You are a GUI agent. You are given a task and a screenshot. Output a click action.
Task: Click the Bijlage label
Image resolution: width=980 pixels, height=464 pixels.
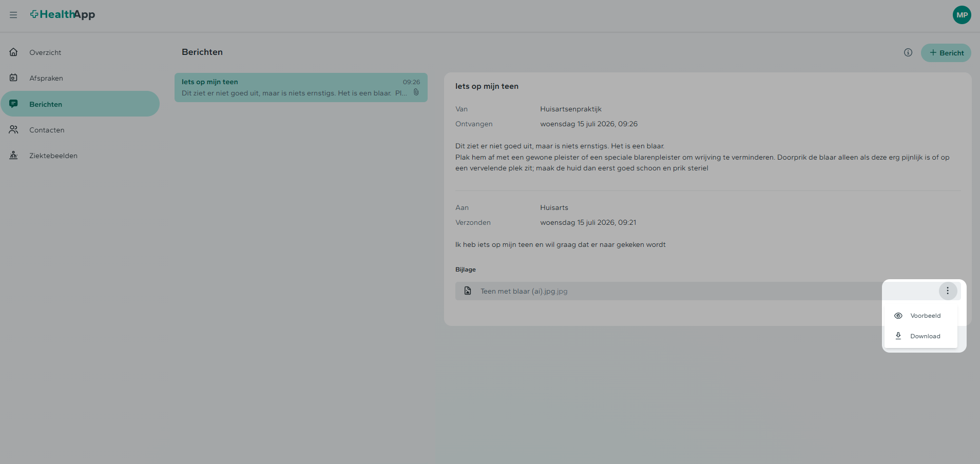click(466, 269)
